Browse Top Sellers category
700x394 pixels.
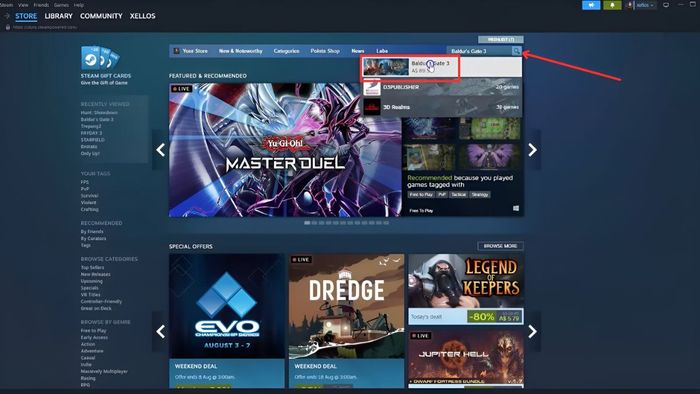click(x=92, y=268)
